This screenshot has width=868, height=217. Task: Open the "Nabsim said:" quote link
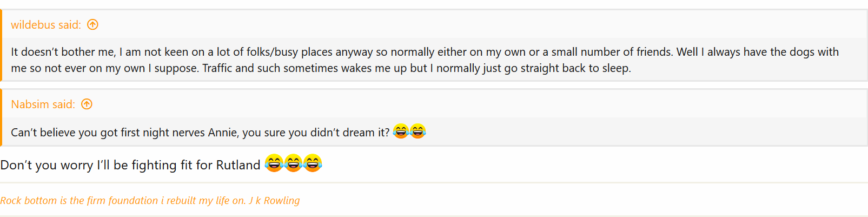[43, 104]
